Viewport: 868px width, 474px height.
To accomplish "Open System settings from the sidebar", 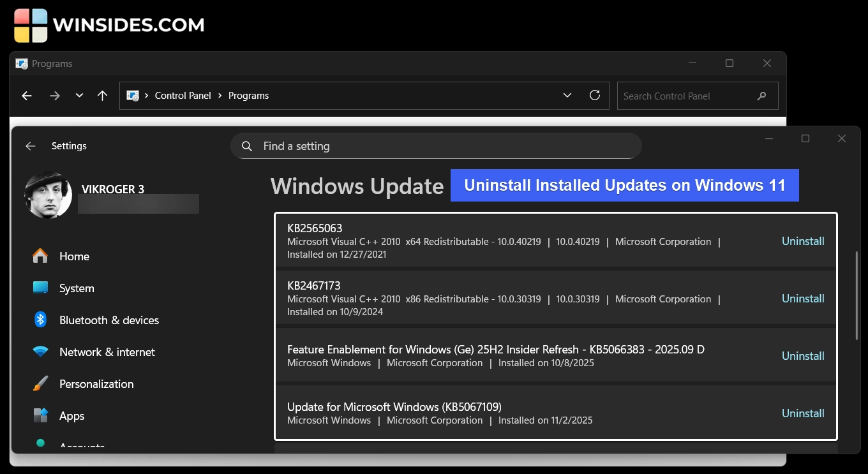I will 77,288.
